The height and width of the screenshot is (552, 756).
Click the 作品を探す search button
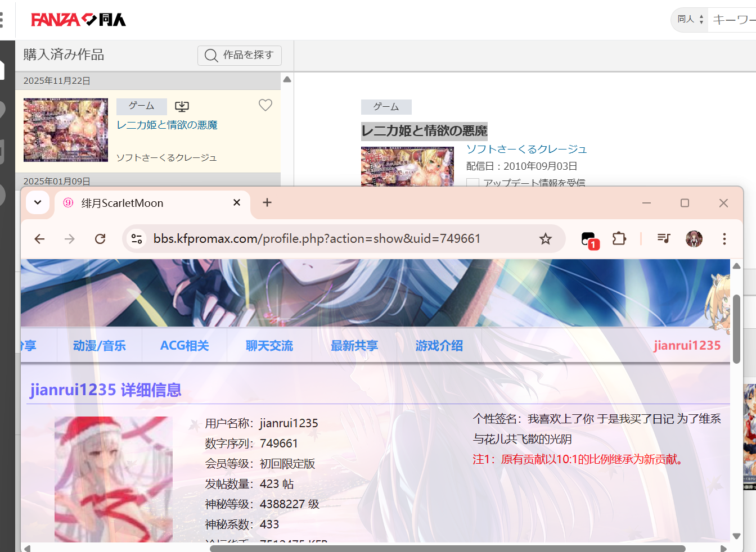(239, 55)
